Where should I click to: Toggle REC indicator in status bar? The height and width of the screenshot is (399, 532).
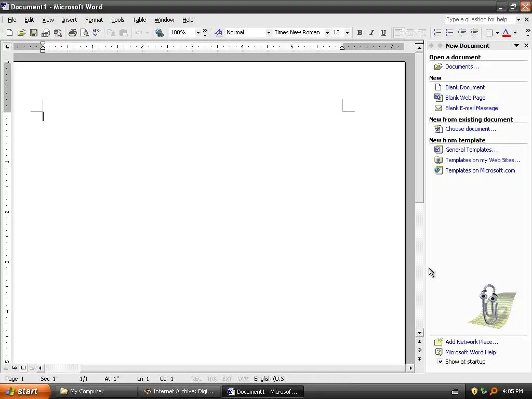[x=196, y=379]
